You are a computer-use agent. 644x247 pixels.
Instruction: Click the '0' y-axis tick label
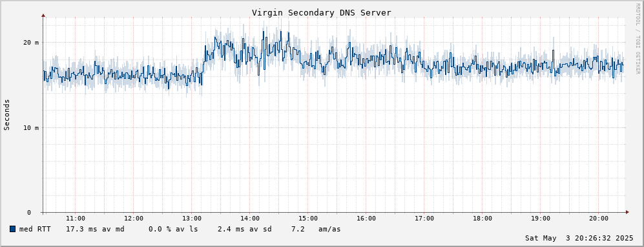29,213
